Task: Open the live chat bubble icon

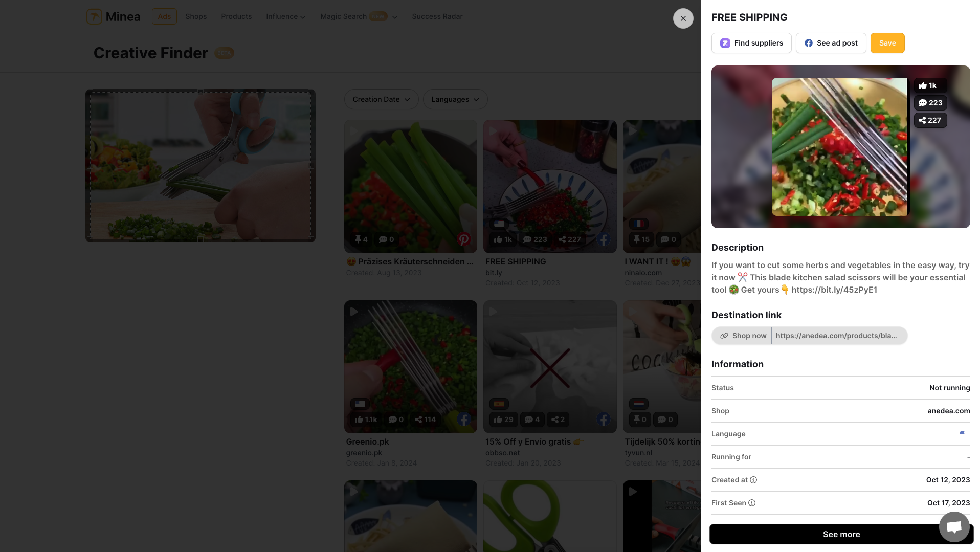Action: coord(954,526)
